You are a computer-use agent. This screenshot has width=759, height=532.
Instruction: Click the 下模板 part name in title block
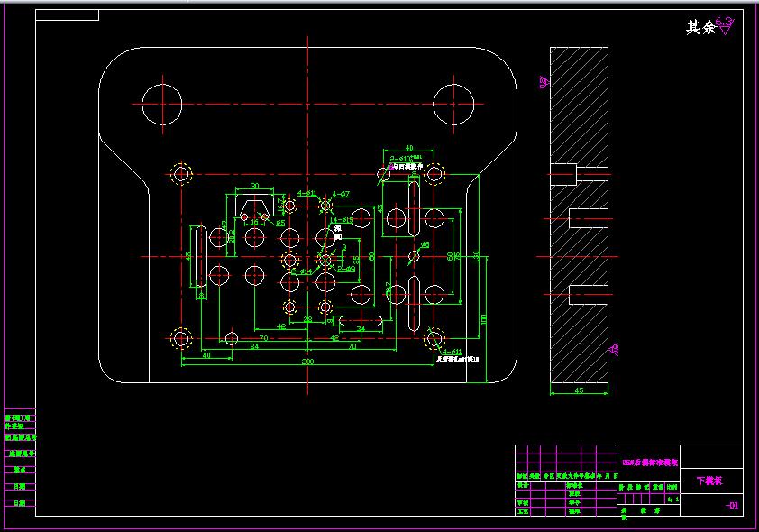709,481
